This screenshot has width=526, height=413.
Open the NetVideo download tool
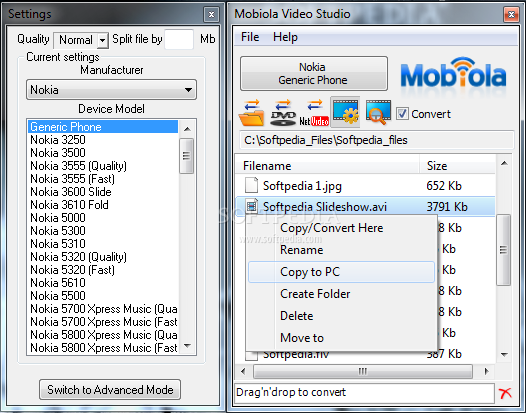coord(314,113)
